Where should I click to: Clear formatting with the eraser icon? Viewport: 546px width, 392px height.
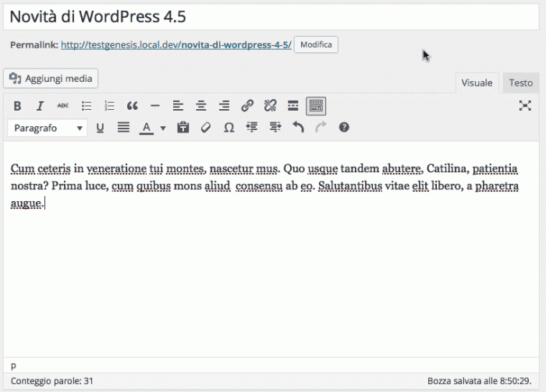pyautogui.click(x=206, y=127)
